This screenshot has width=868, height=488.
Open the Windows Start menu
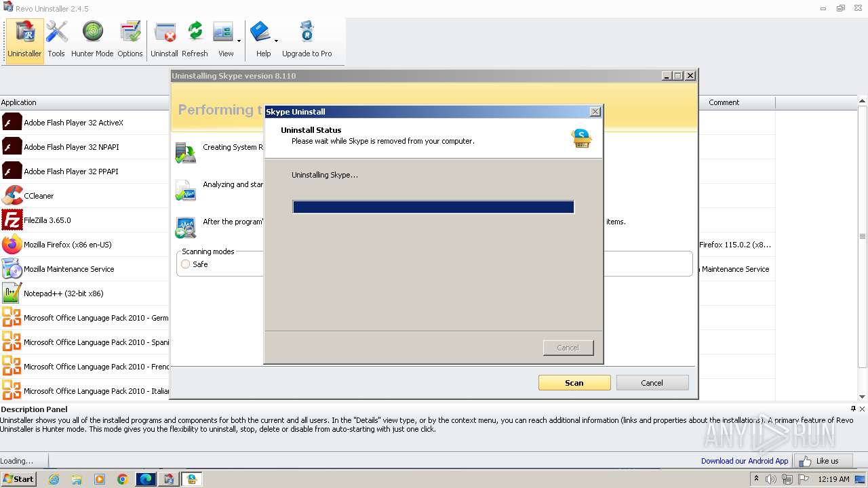(x=18, y=479)
